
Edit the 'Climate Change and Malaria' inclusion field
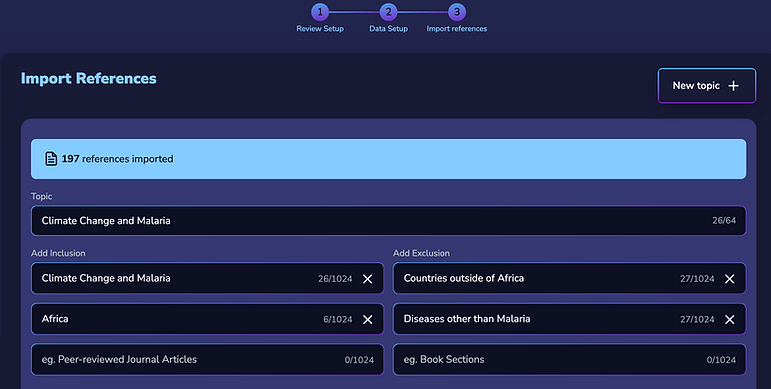(x=207, y=278)
